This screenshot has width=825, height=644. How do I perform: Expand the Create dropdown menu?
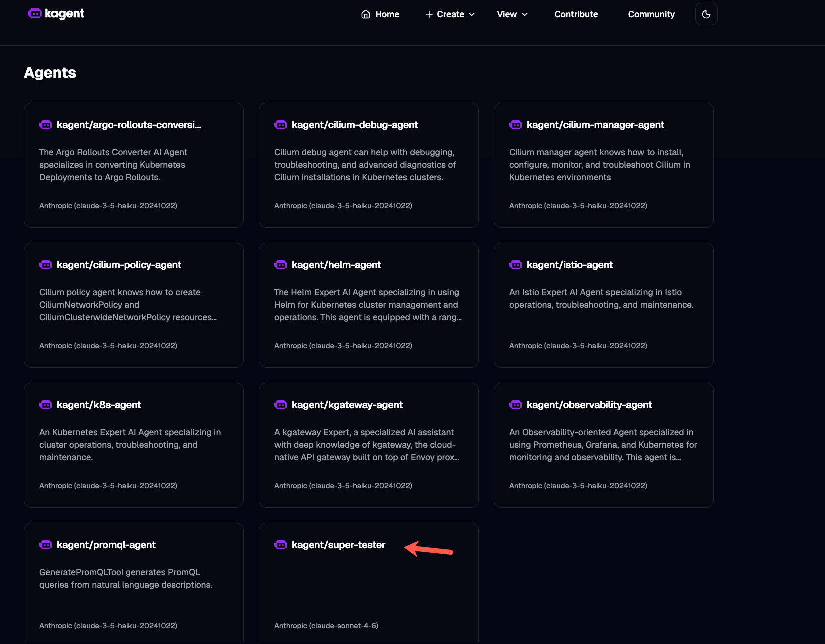click(x=450, y=14)
